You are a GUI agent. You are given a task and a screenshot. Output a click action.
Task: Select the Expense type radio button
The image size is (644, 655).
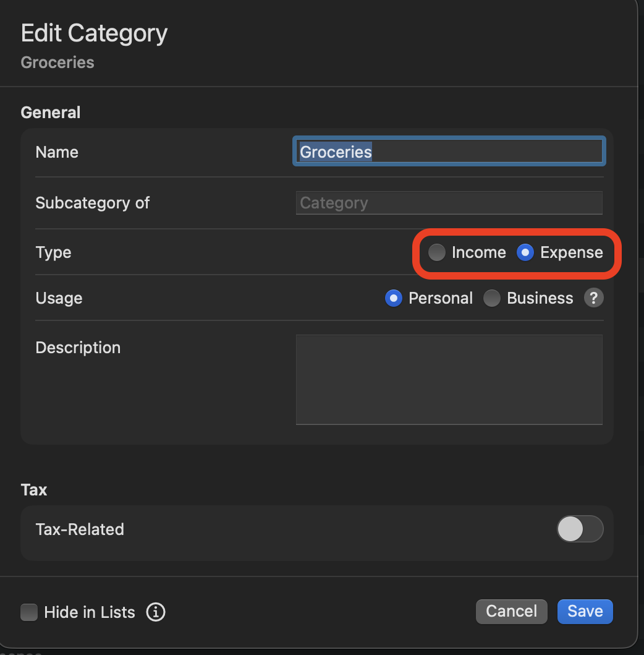[525, 252]
